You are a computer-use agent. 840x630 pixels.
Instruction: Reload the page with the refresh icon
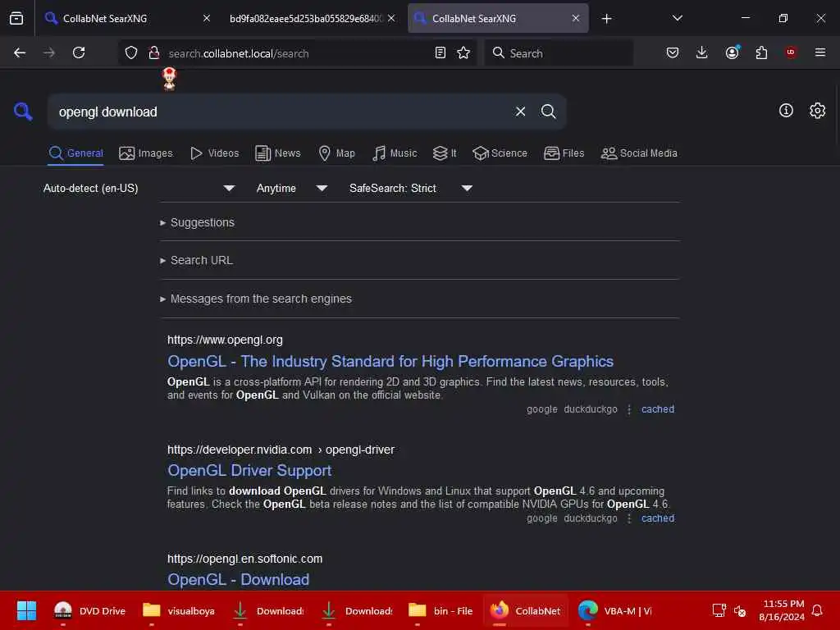tap(79, 52)
